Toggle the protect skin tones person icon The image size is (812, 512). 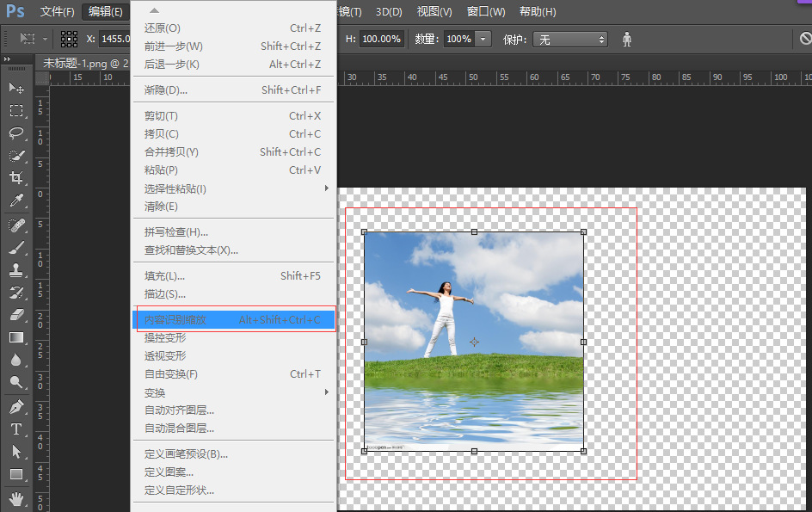626,40
